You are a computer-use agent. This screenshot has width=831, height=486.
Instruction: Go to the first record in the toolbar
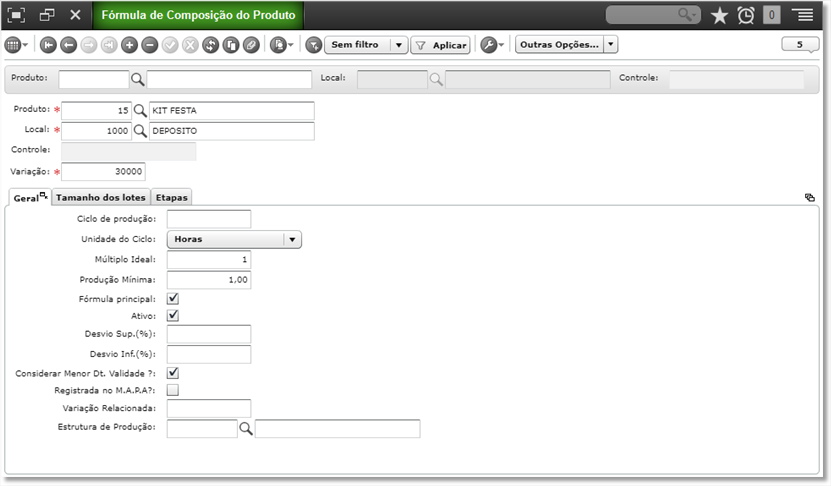click(x=48, y=46)
